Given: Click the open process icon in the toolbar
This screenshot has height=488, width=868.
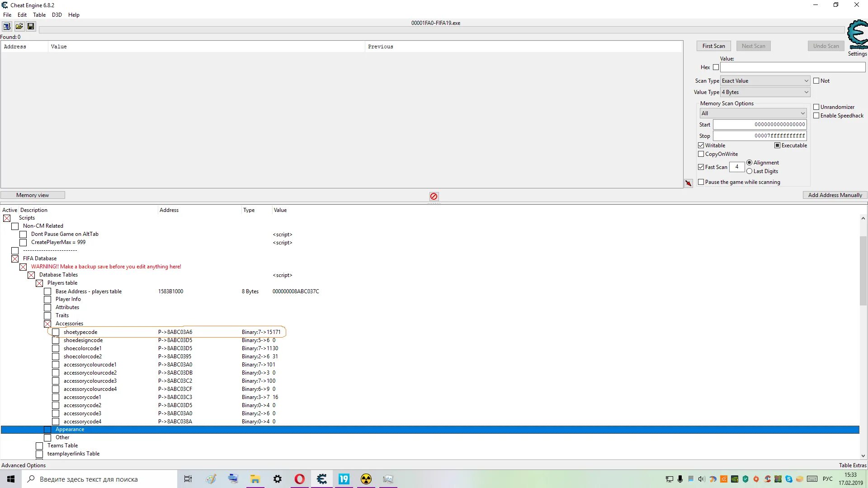Looking at the screenshot, I should 7,26.
